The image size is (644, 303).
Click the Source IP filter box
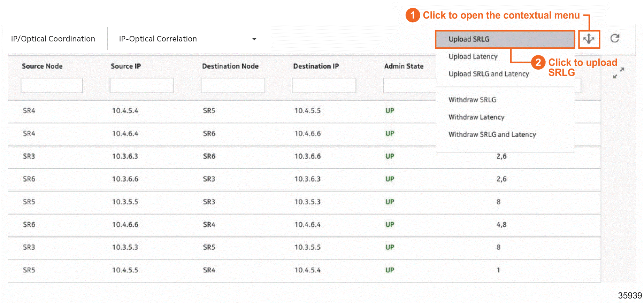point(141,85)
